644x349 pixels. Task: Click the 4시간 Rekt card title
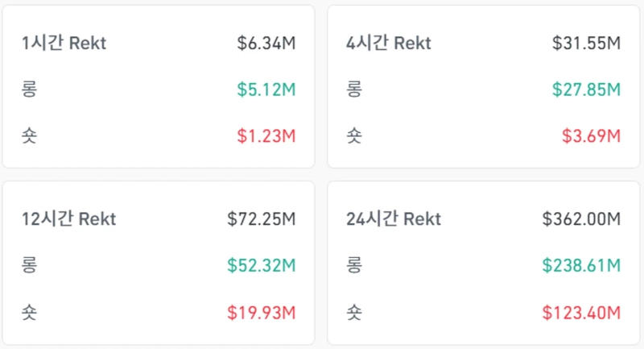click(388, 44)
